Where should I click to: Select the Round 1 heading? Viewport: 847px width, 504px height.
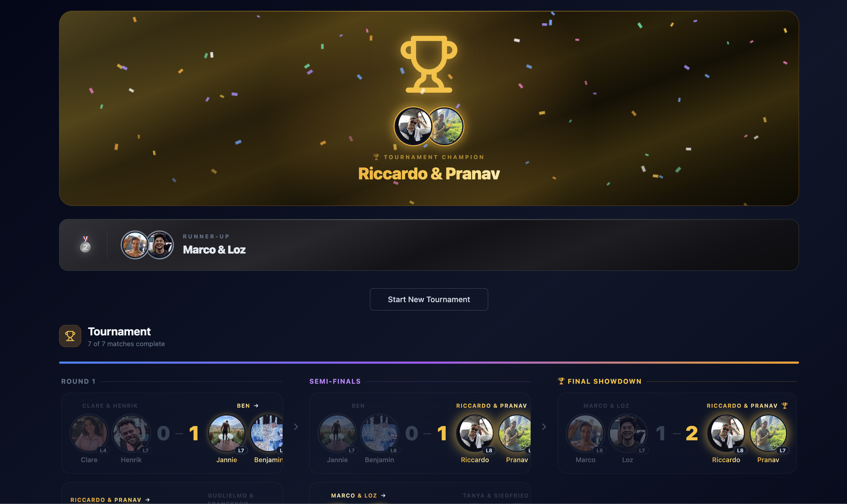point(78,382)
